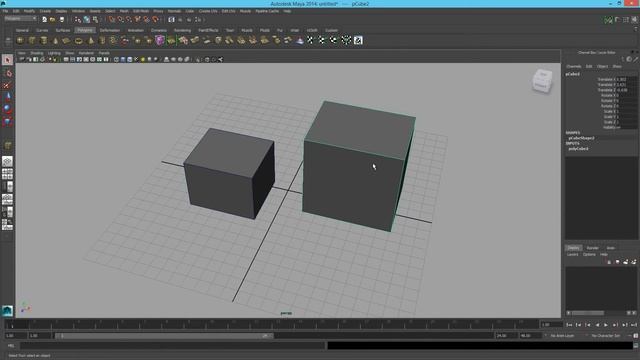Pick the Paint Selection tool
Screen dimensions: 640x360
point(7,85)
